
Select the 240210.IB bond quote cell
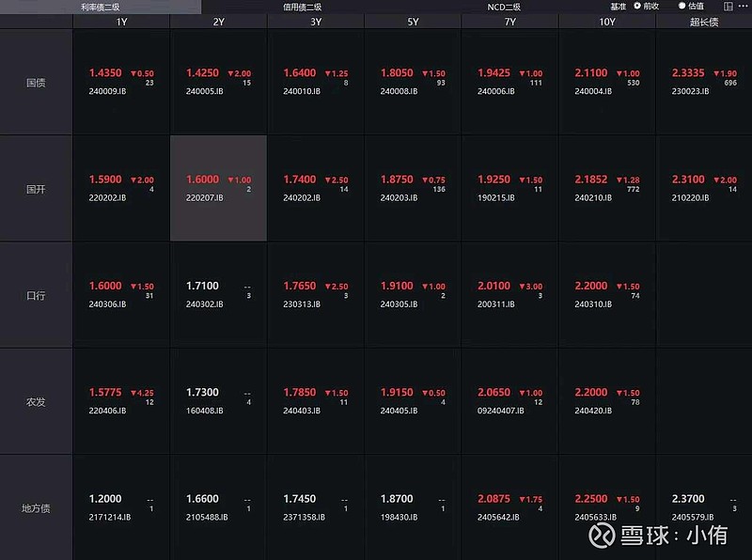click(x=606, y=188)
